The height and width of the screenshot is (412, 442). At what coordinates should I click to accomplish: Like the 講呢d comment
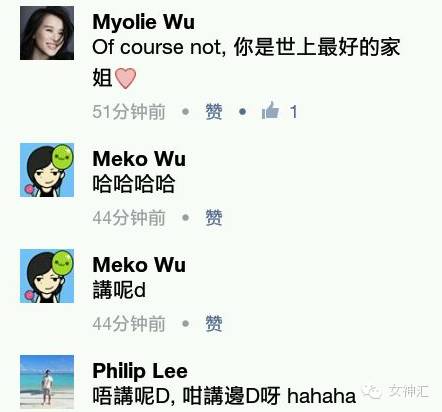coord(214,323)
